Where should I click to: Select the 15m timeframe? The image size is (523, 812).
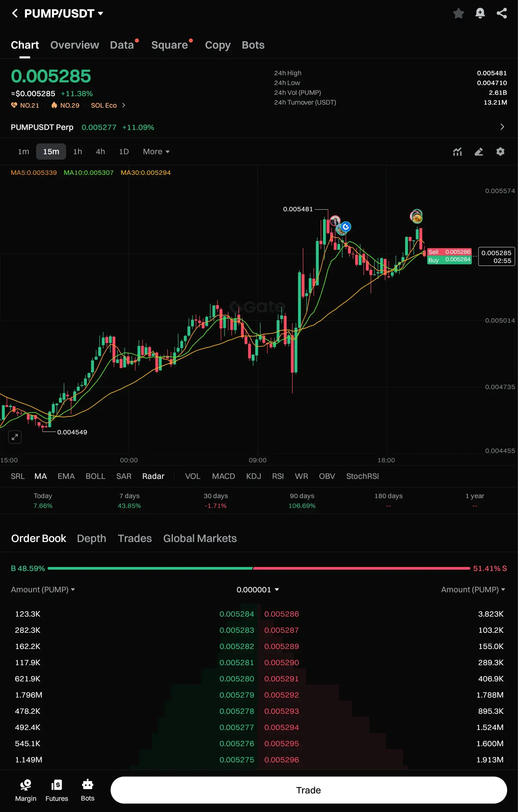pos(51,152)
